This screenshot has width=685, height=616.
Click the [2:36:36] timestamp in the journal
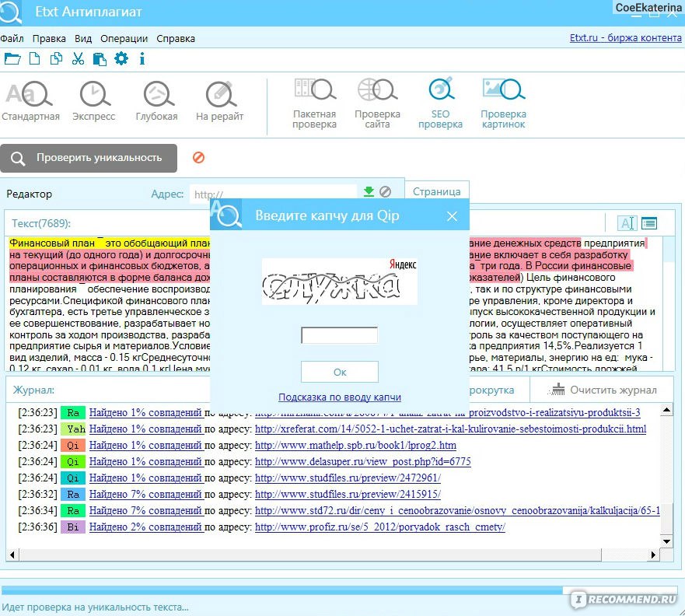[37, 527]
